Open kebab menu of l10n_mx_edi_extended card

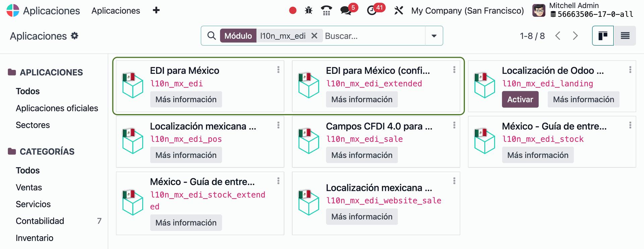(454, 69)
